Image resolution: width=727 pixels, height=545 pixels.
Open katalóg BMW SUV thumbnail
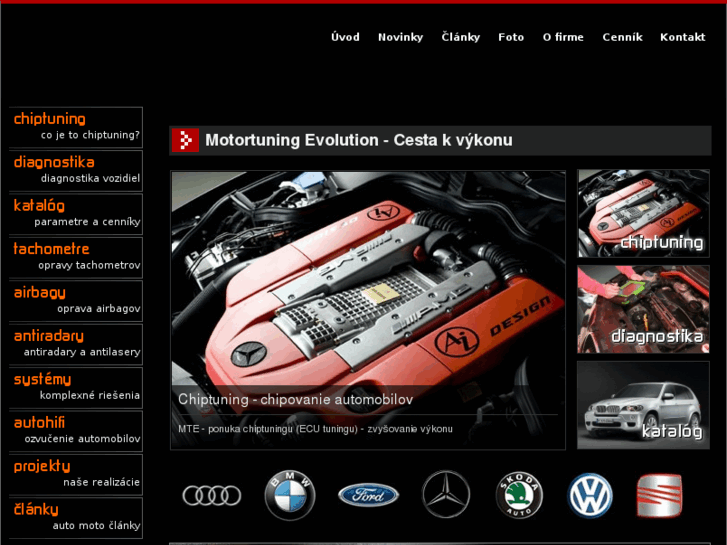643,405
